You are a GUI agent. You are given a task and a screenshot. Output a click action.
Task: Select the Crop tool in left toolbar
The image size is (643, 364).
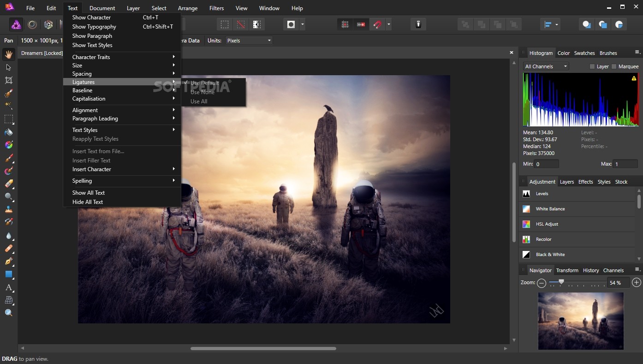(x=8, y=80)
